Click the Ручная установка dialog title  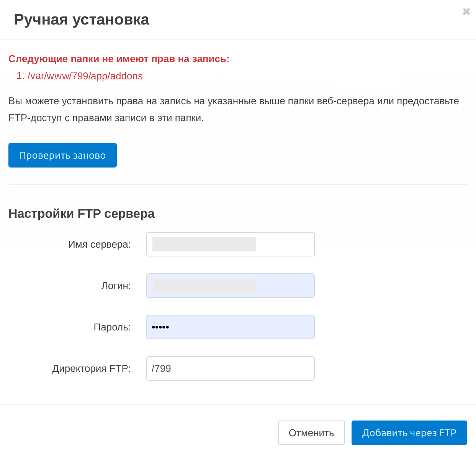pyautogui.click(x=81, y=20)
